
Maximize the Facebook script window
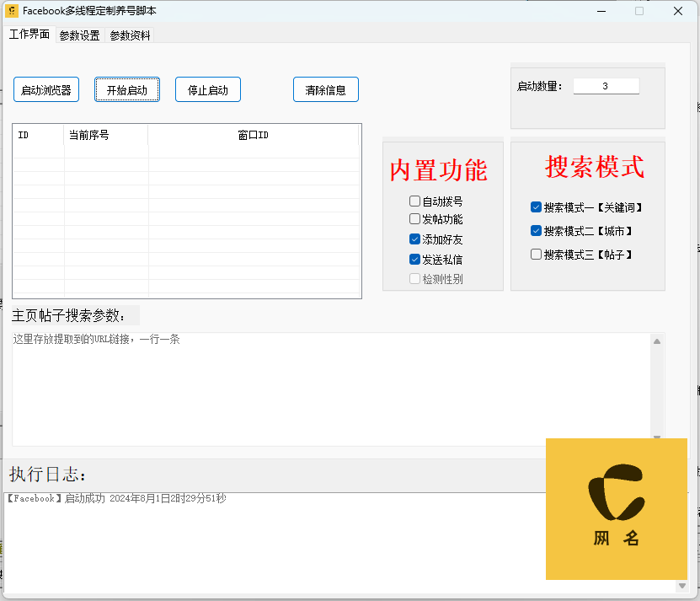[x=639, y=11]
